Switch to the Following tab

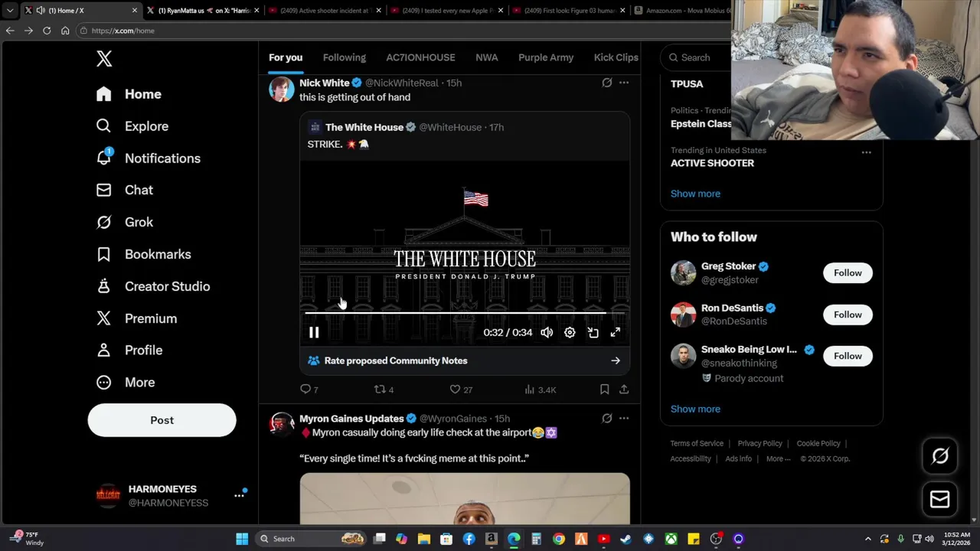(344, 57)
